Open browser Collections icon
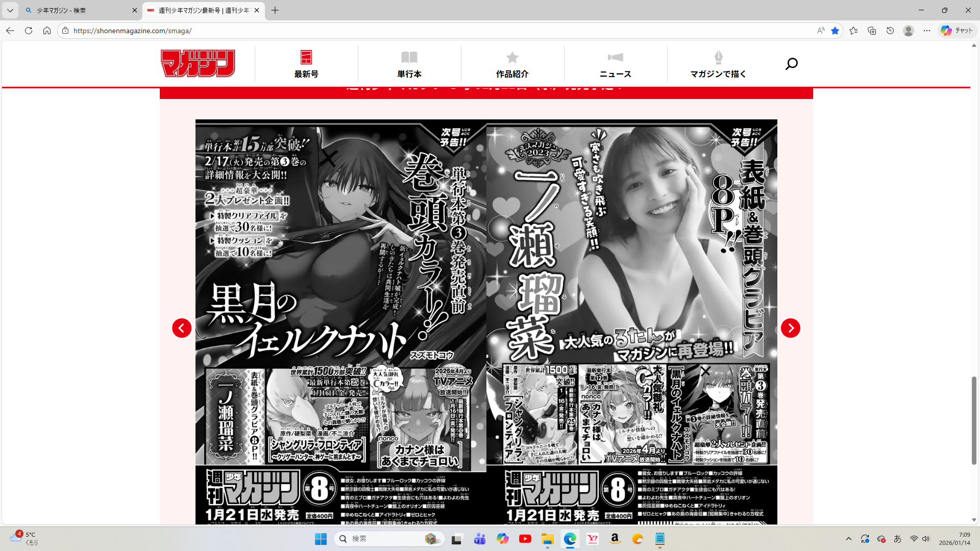Image resolution: width=980 pixels, height=551 pixels. coord(872,31)
